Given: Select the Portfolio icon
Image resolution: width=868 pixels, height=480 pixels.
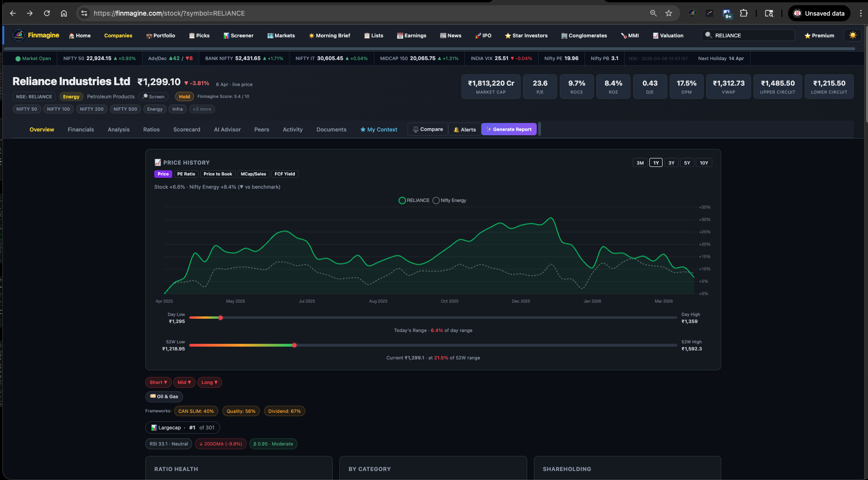Looking at the screenshot, I should pyautogui.click(x=150, y=35).
